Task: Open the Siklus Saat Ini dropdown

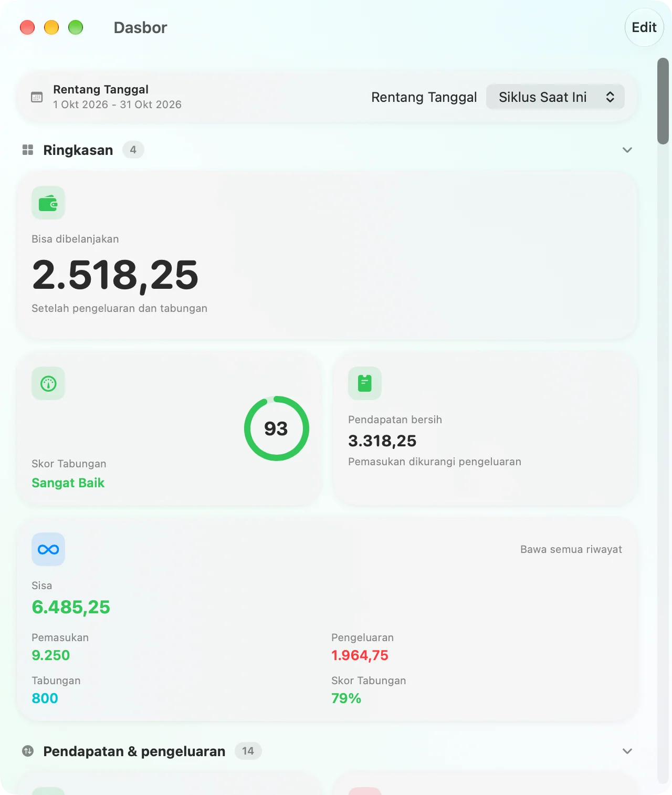Action: [555, 97]
